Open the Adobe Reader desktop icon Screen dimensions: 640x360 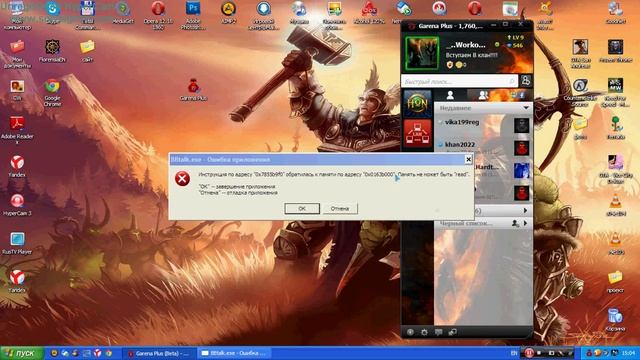point(17,130)
